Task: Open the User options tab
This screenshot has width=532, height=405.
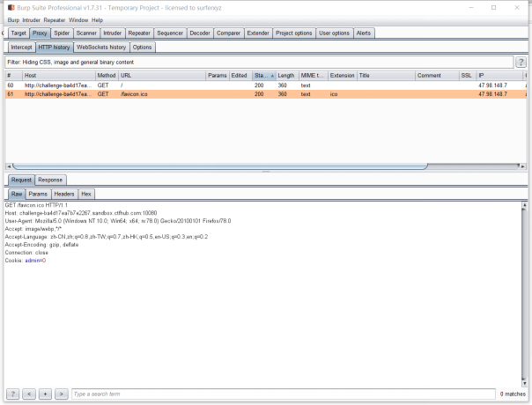Action: [x=334, y=33]
